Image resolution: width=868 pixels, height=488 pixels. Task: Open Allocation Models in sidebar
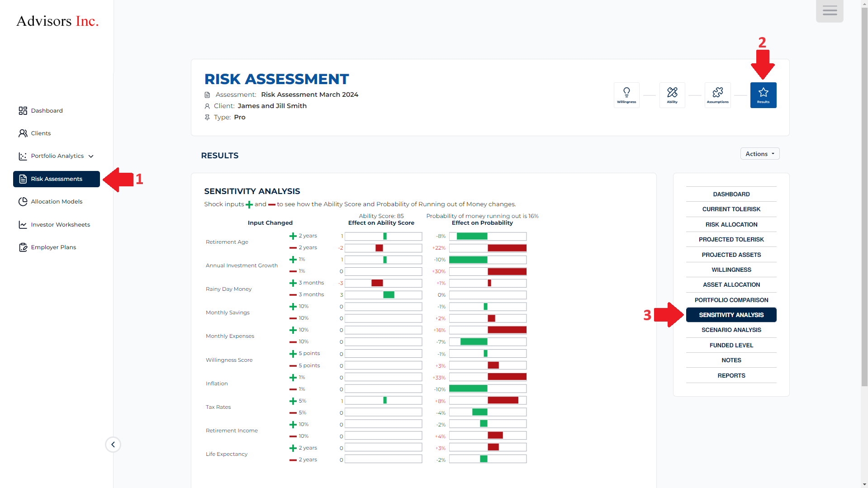[x=57, y=202]
